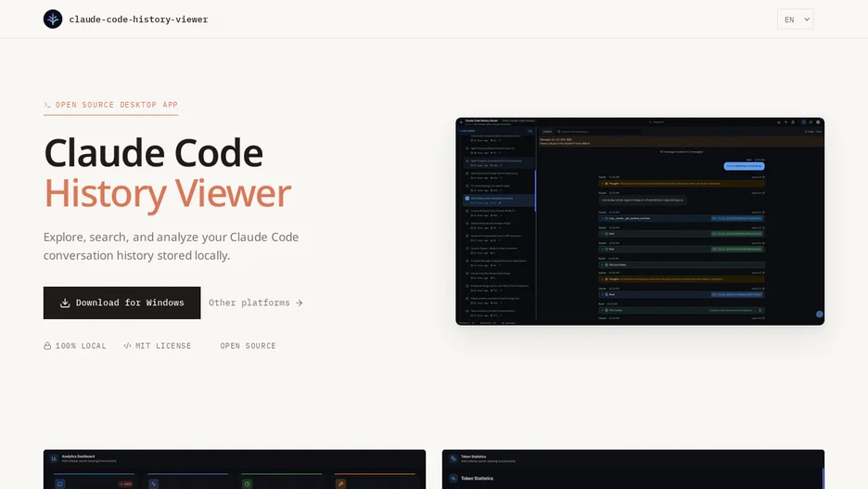Click the code icon beside MIT LICENSE
This screenshot has width=868, height=489.
[127, 345]
